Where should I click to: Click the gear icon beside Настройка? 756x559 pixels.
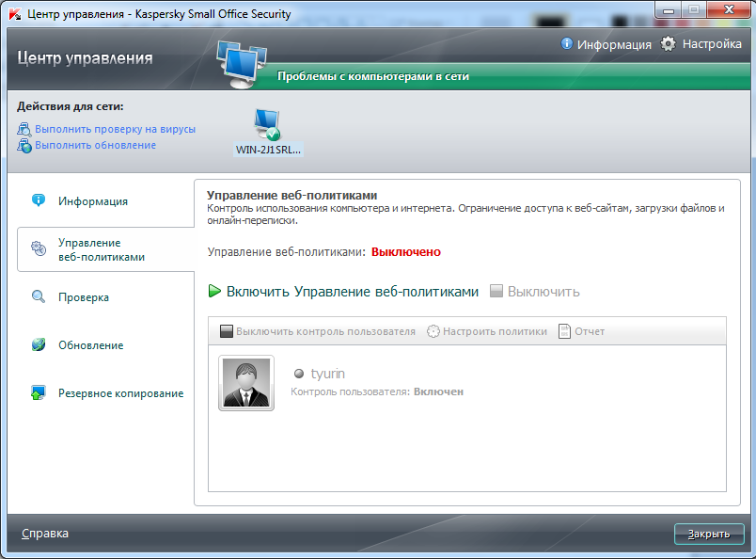[x=669, y=43]
